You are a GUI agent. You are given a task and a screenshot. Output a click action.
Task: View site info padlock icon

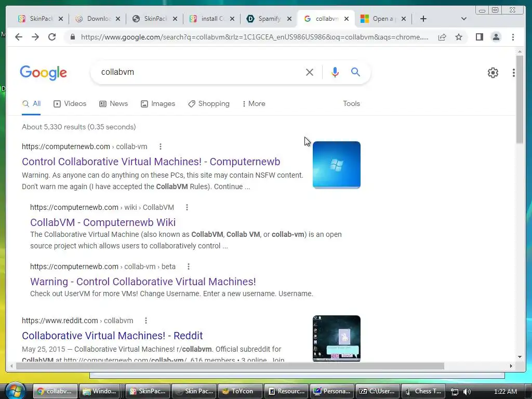click(x=72, y=37)
